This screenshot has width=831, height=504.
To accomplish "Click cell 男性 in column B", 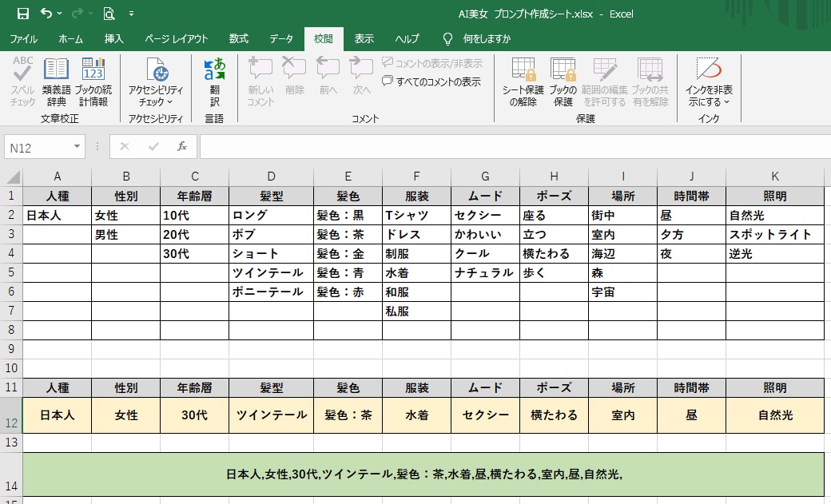I will pos(126,234).
